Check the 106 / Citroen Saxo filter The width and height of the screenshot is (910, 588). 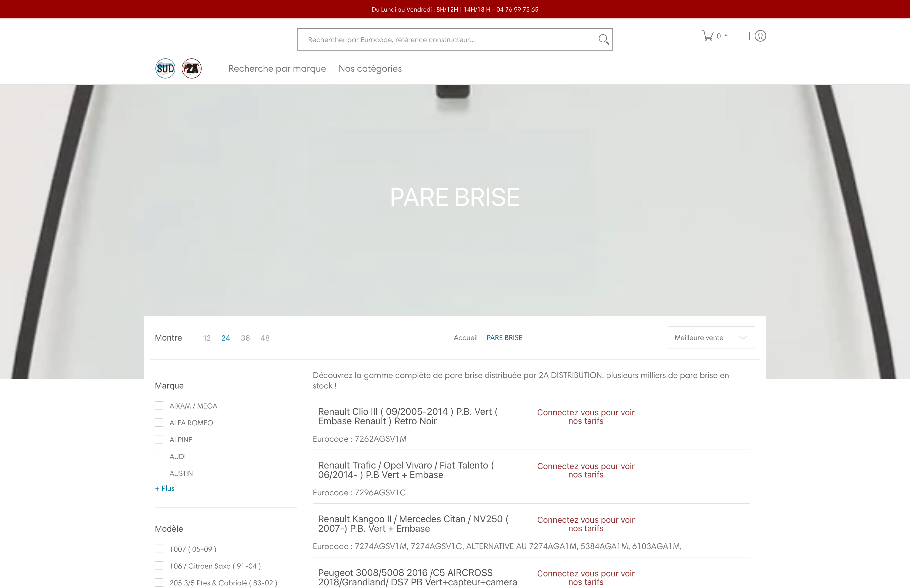[x=159, y=565]
